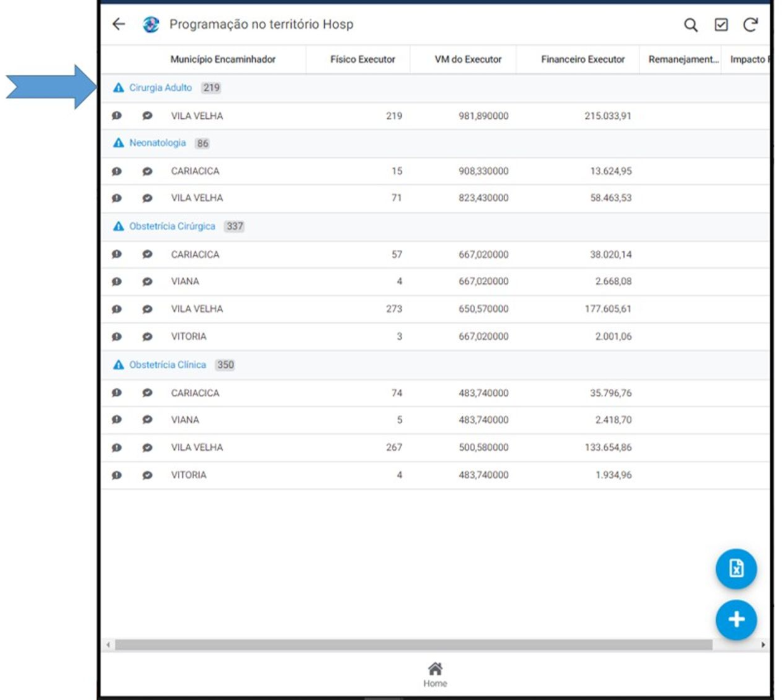The image size is (782, 700).
Task: Click the refresh icon in header
Action: 750,25
